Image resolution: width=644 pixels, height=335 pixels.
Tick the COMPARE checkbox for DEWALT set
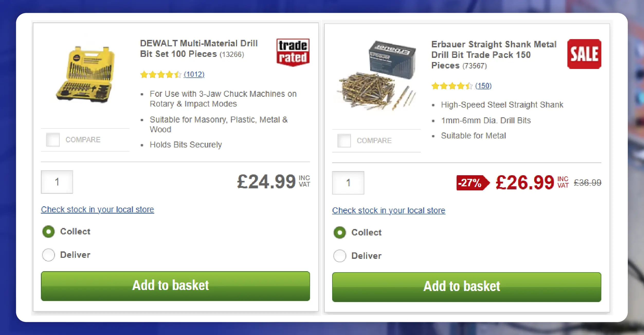53,140
